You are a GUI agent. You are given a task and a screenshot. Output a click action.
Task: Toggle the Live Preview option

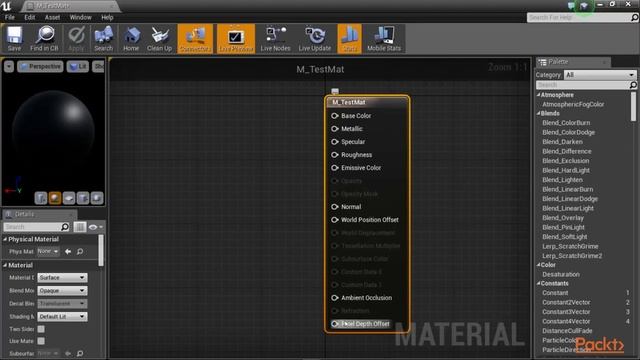[x=236, y=39]
